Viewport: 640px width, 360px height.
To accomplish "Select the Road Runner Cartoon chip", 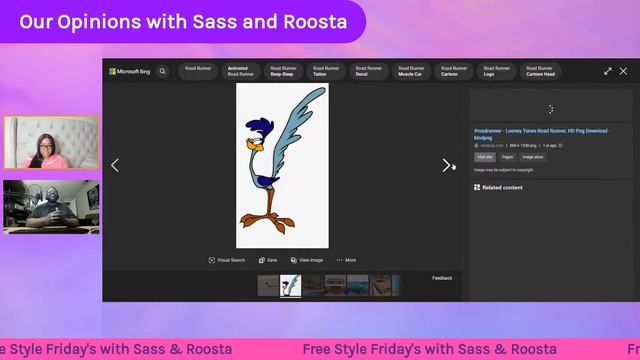I will 453,71.
